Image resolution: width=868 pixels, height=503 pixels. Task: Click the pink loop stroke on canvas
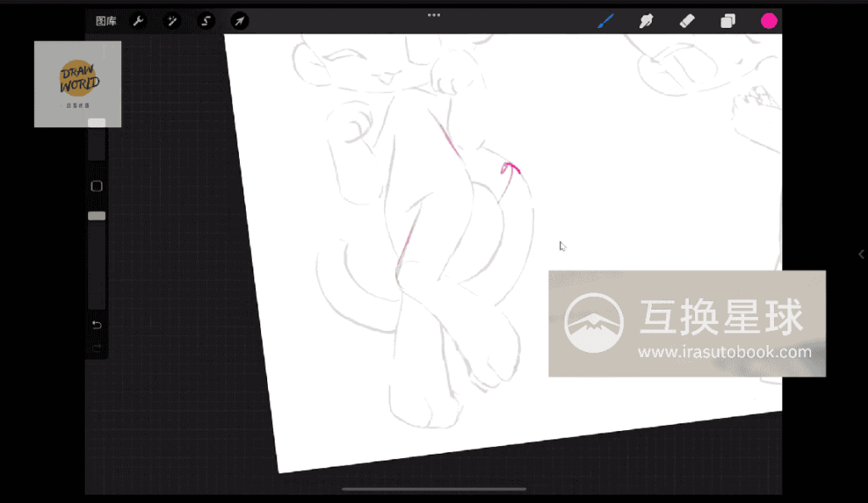(x=509, y=168)
